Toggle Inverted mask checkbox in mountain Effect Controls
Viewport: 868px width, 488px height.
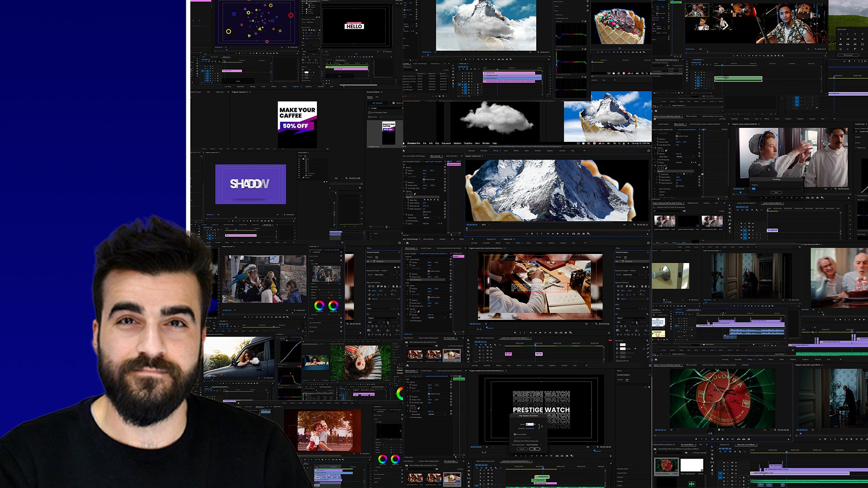click(x=424, y=211)
